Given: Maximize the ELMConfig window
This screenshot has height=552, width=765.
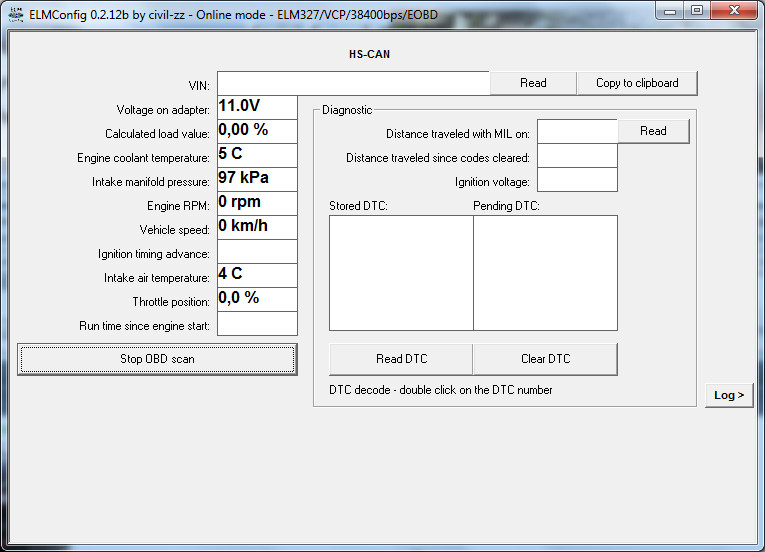Looking at the screenshot, I should click(697, 11).
